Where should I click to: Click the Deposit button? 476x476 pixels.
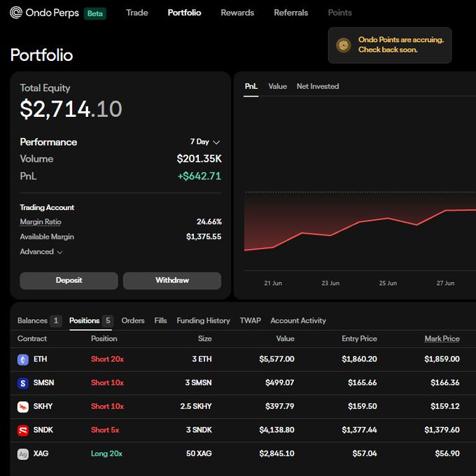click(x=69, y=281)
